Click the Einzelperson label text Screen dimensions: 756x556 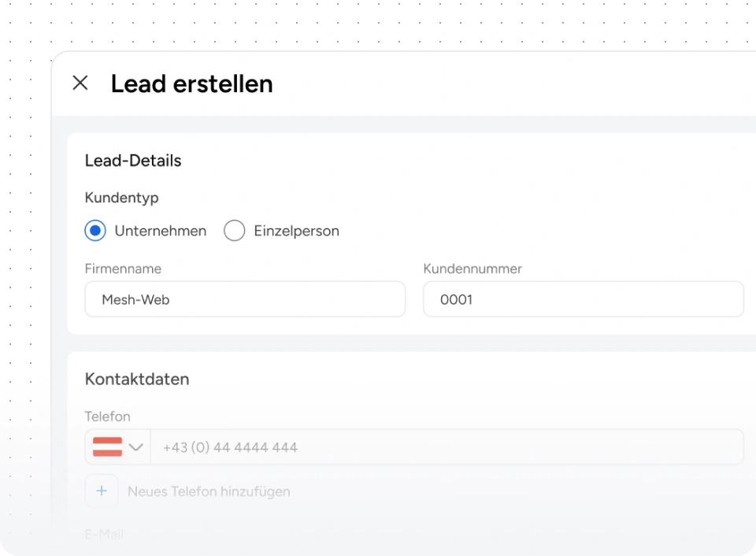pos(296,231)
